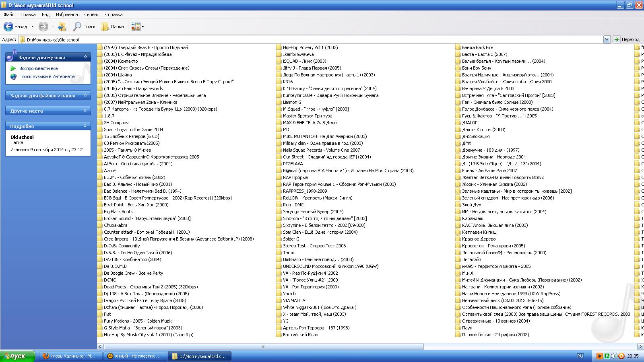Viewport: 644px width, 362px height.
Task: Select folder name 'Da Boogie Crew - Все на Party'
Action: pyautogui.click(x=134, y=273)
